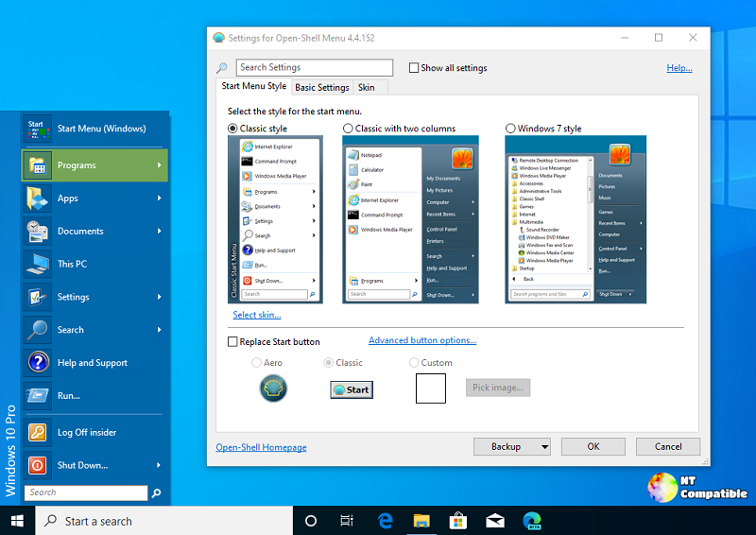The width and height of the screenshot is (756, 535).
Task: Expand the Apps submenu arrow
Action: [160, 198]
